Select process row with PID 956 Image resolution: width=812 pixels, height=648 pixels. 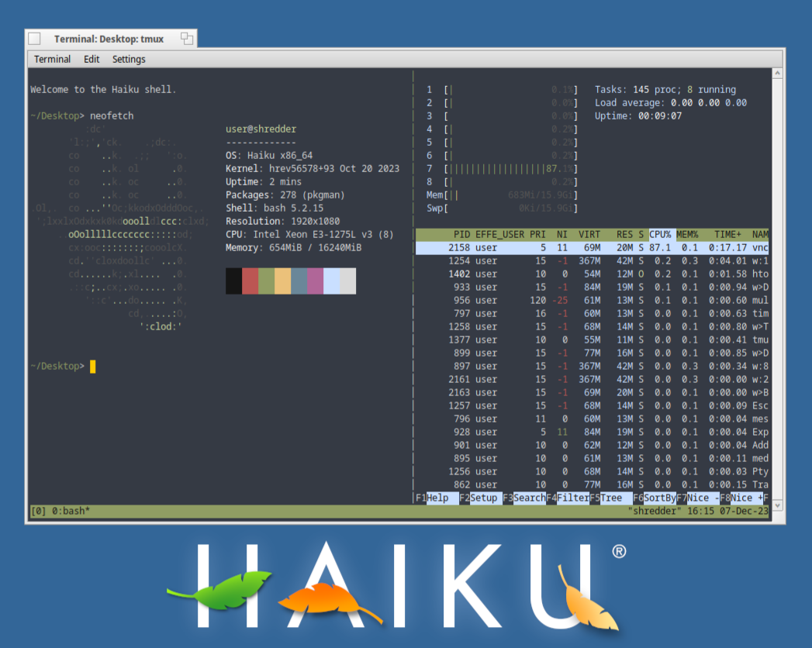click(x=592, y=301)
